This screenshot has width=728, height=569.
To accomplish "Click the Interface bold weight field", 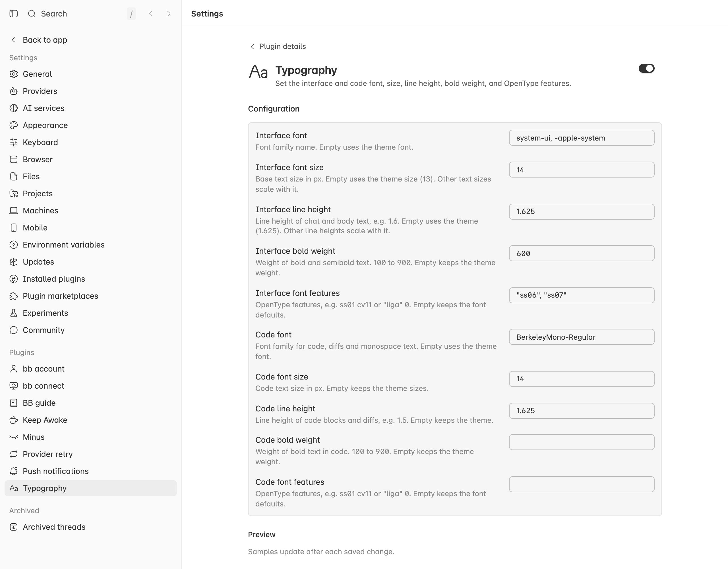I will pos(582,253).
